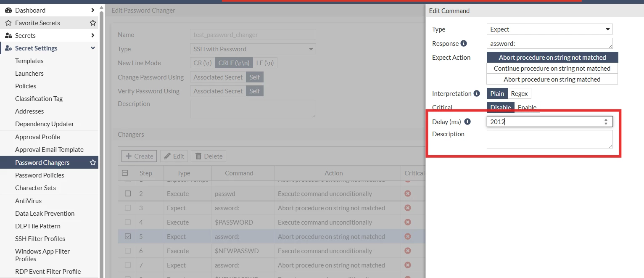Check the box for step 3 row
Viewport: 644px width, 278px height.
point(128,208)
